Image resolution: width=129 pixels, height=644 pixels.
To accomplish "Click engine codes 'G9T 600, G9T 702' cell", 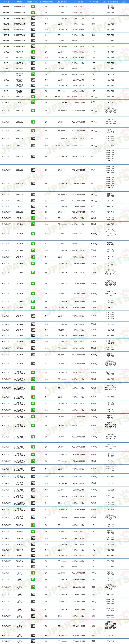I will pos(110,616).
